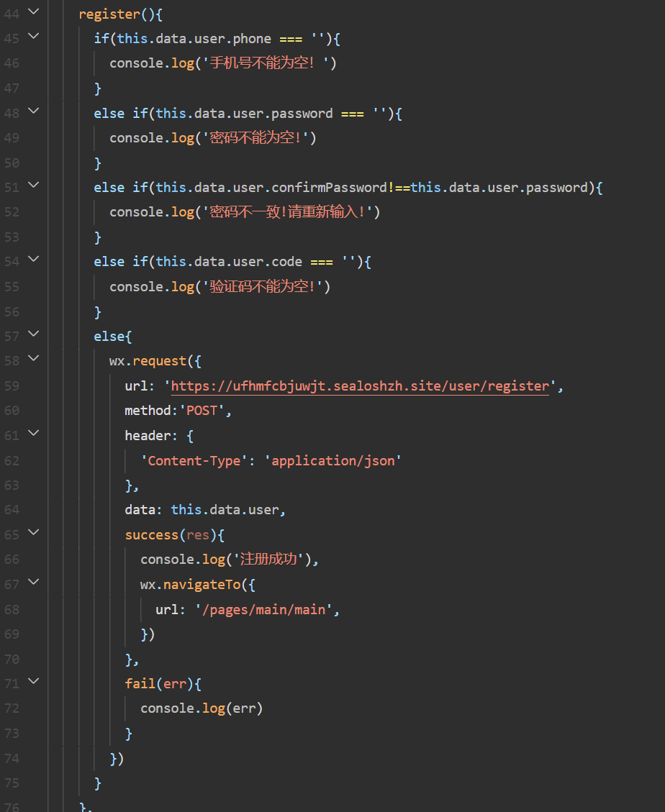Click the 'header' key on line 61

[x=148, y=436]
